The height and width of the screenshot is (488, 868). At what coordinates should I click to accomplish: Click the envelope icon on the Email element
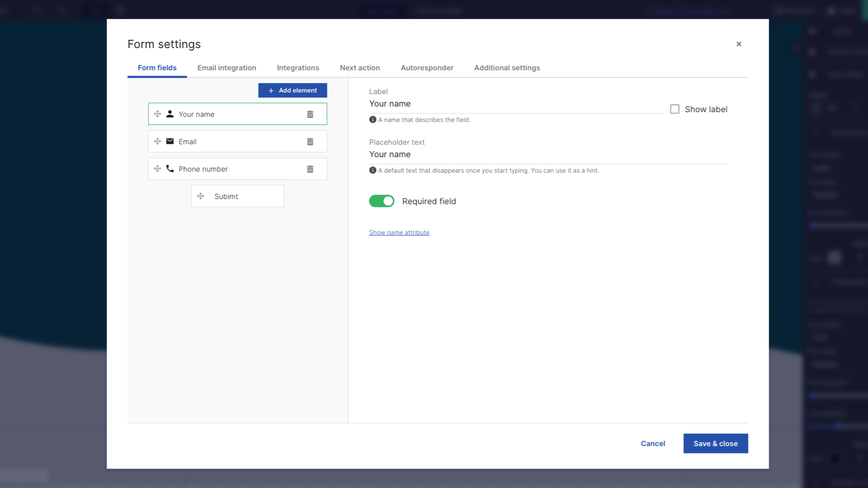(169, 141)
